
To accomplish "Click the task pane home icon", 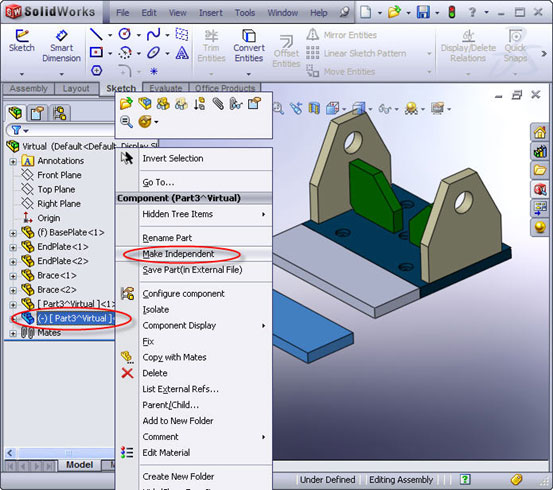I will point(540,132).
